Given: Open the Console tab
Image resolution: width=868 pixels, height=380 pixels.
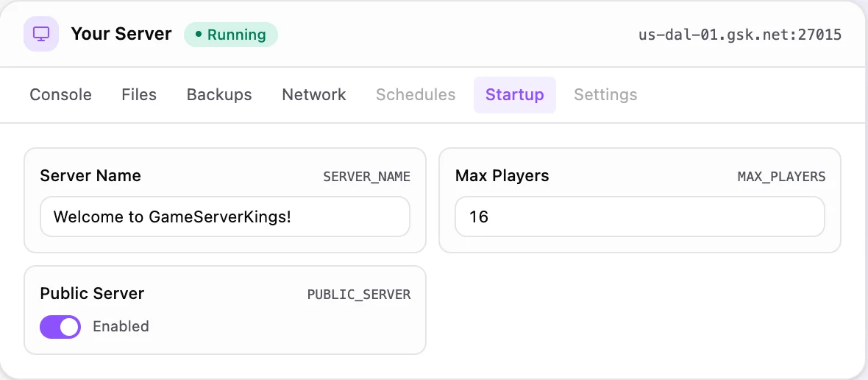Looking at the screenshot, I should [61, 95].
